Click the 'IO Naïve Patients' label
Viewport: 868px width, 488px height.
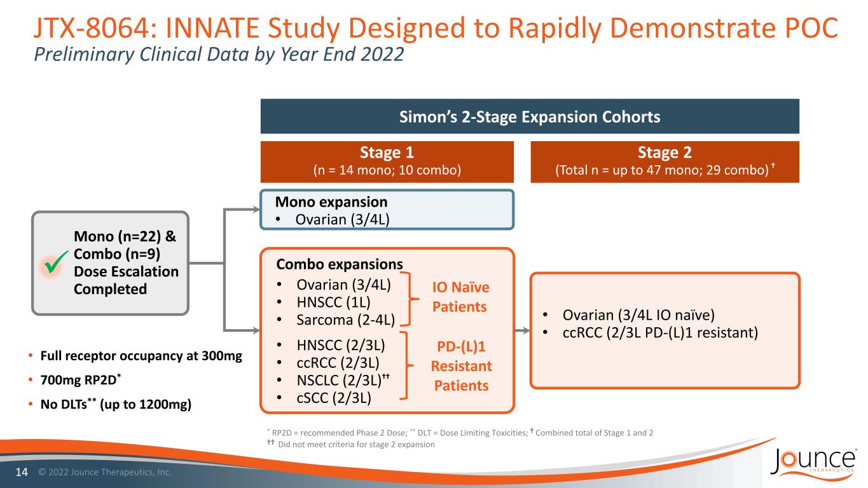[460, 297]
